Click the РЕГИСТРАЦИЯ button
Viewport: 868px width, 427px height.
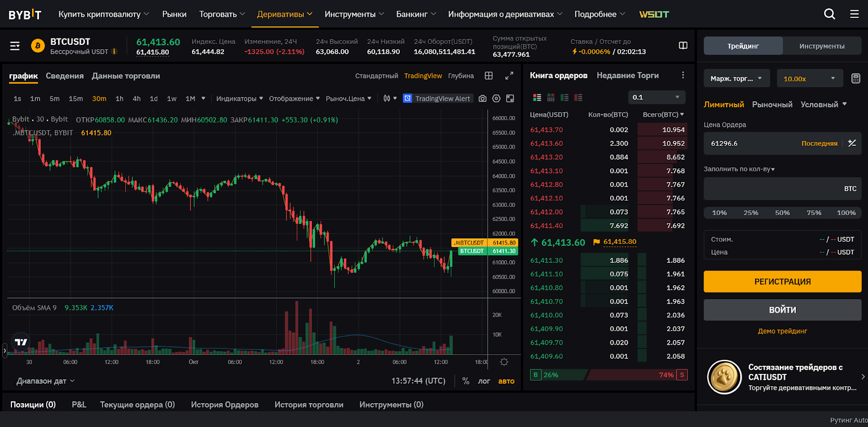782,282
